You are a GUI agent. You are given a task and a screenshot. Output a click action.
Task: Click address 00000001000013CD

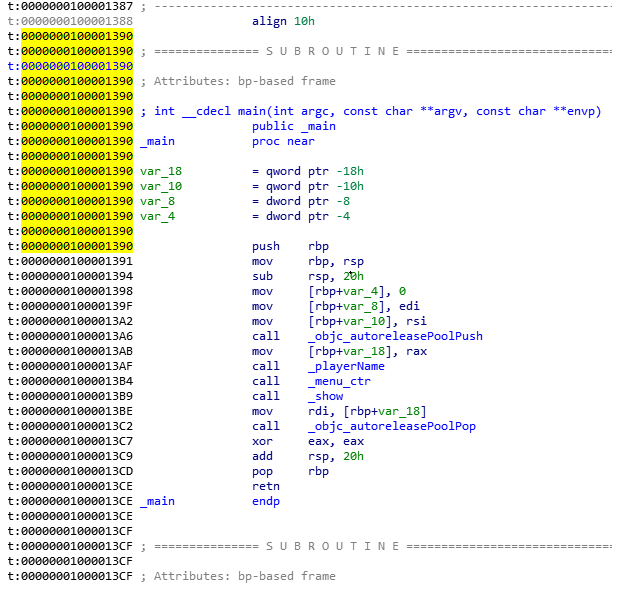tap(77, 471)
